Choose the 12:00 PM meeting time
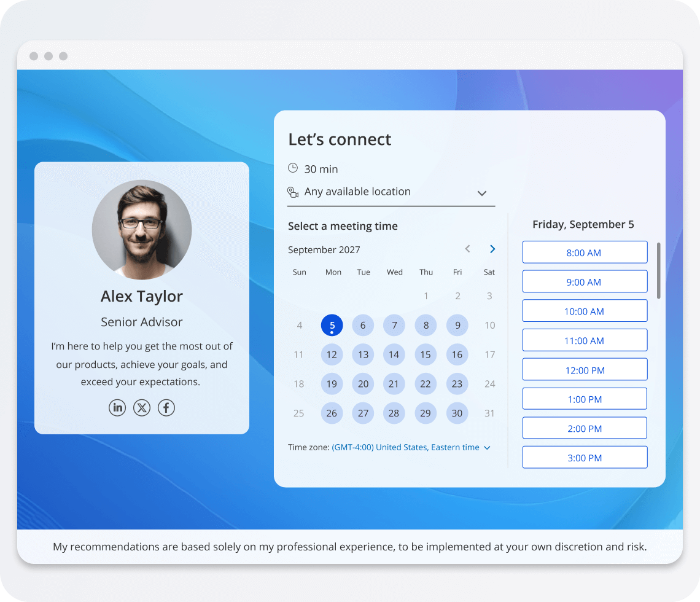Screen dimensions: 700x602 click(585, 369)
